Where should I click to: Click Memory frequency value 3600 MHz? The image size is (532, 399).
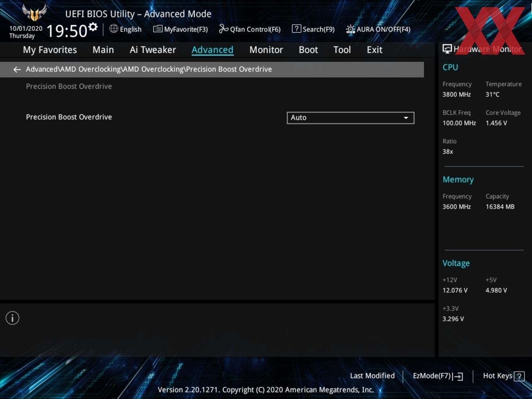pyautogui.click(x=457, y=207)
